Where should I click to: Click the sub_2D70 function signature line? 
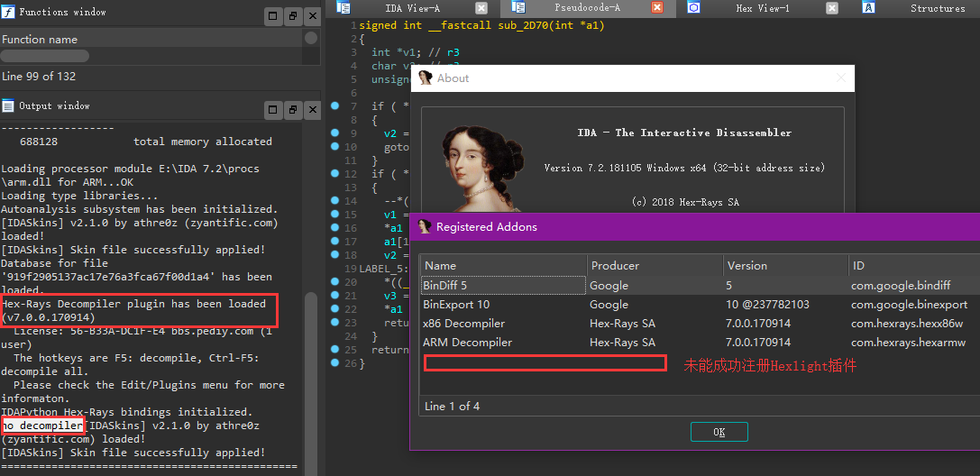pyautogui.click(x=481, y=25)
